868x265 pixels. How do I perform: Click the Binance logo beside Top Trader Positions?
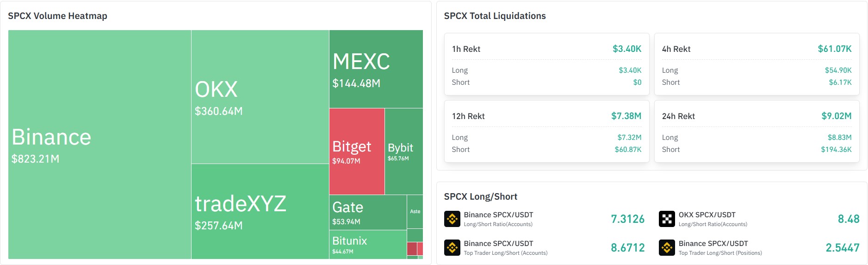(x=667, y=247)
